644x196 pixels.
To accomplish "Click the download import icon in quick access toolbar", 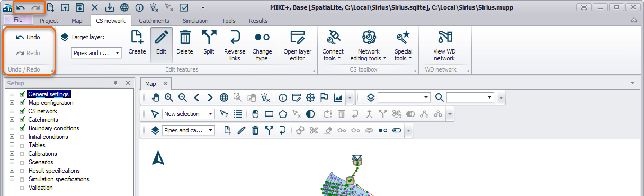I will pyautogui.click(x=109, y=7).
